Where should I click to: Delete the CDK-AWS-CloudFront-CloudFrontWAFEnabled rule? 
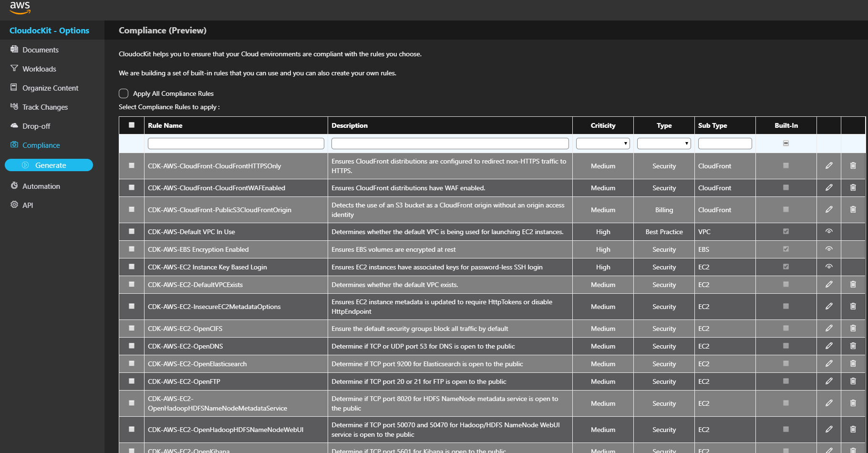853,187
